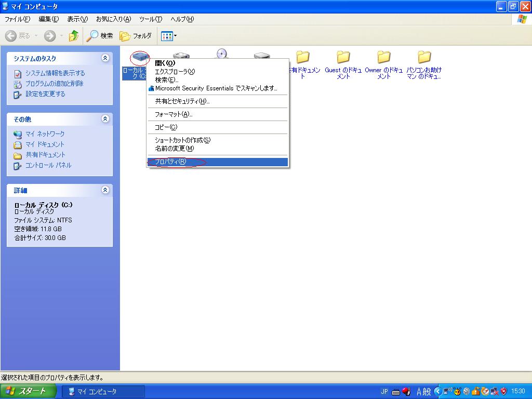
Task: Click the 15:30 clock in tray
Action: coord(518,392)
